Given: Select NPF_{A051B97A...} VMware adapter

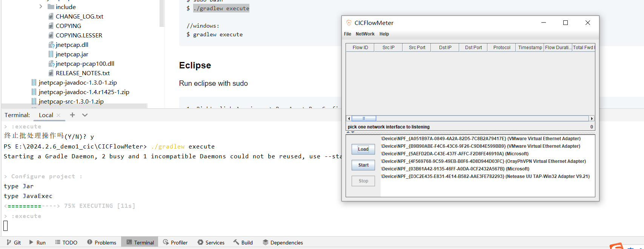Looking at the screenshot, I should 481,139.
